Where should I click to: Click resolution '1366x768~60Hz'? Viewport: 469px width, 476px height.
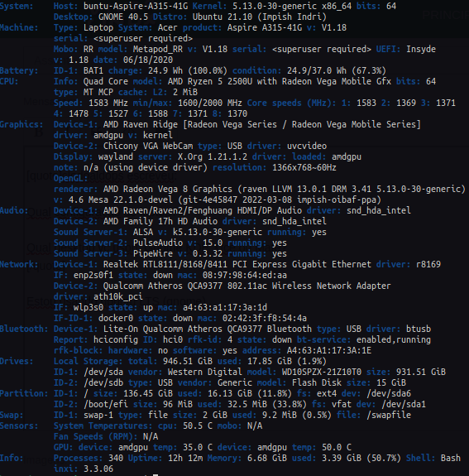pyautogui.click(x=304, y=167)
